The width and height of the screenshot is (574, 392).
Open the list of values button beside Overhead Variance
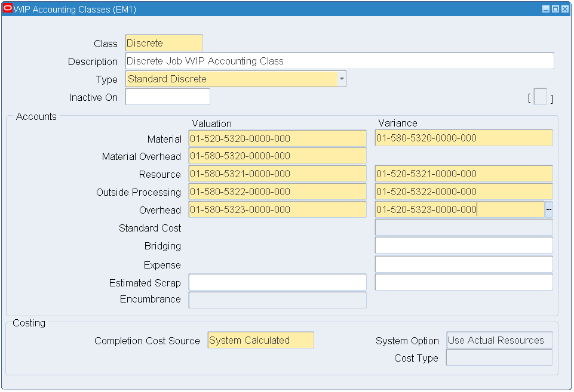[x=549, y=209]
